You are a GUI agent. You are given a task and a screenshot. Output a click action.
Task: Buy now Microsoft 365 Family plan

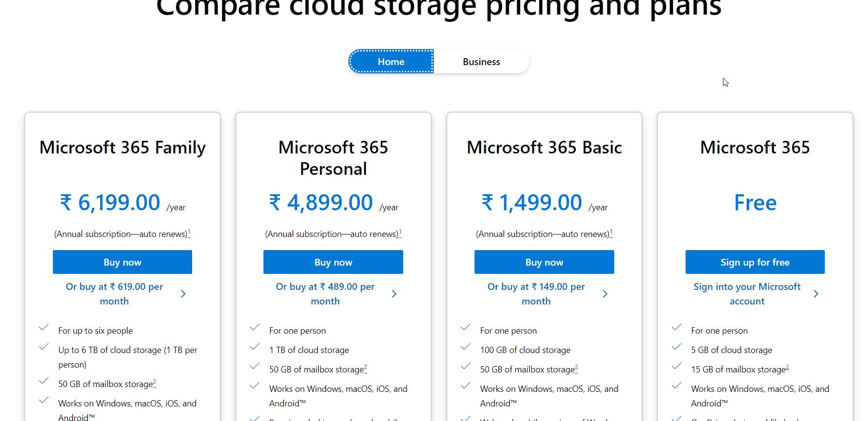(122, 262)
